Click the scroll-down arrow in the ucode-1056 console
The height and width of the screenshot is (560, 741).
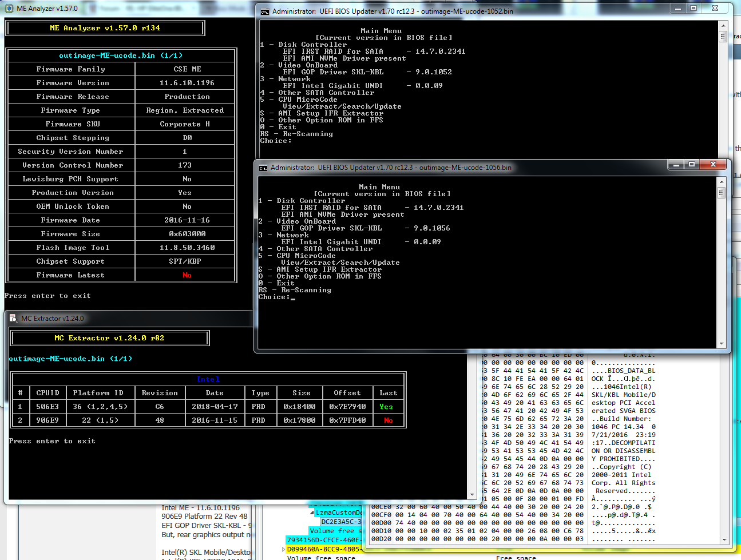tap(722, 344)
